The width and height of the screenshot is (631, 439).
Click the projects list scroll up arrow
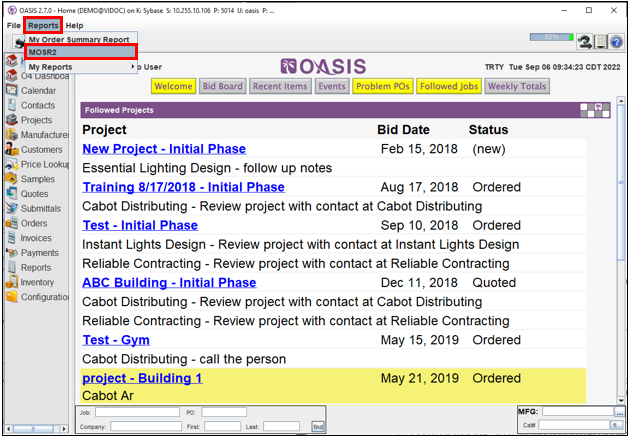pyautogui.click(x=621, y=101)
